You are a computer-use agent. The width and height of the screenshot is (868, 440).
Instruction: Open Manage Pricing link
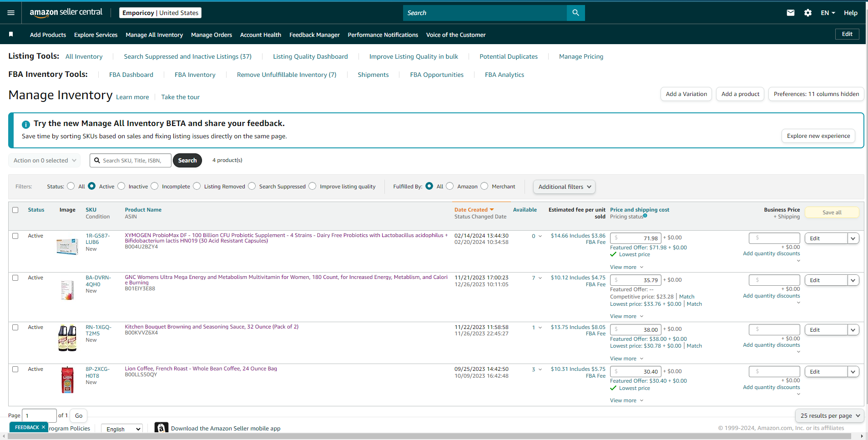point(581,56)
